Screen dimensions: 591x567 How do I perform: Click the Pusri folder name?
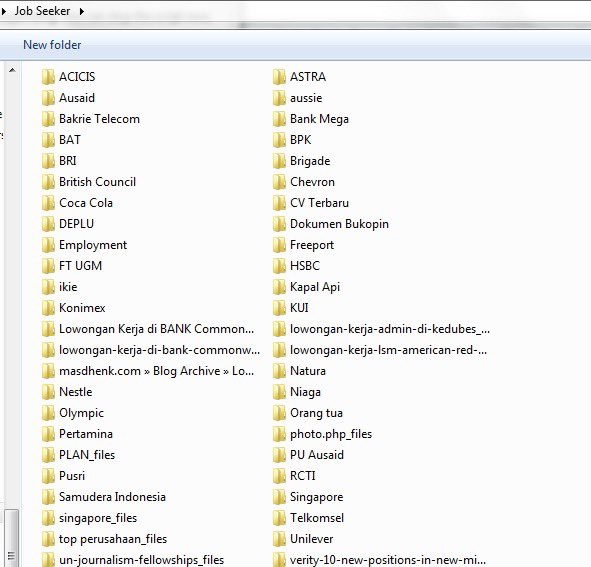(72, 476)
